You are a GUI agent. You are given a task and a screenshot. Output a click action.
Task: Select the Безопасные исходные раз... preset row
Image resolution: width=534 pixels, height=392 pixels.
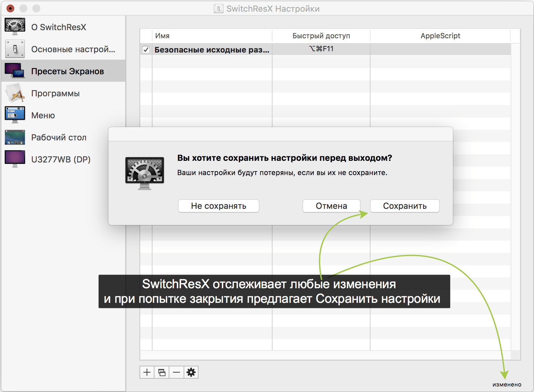(x=325, y=49)
